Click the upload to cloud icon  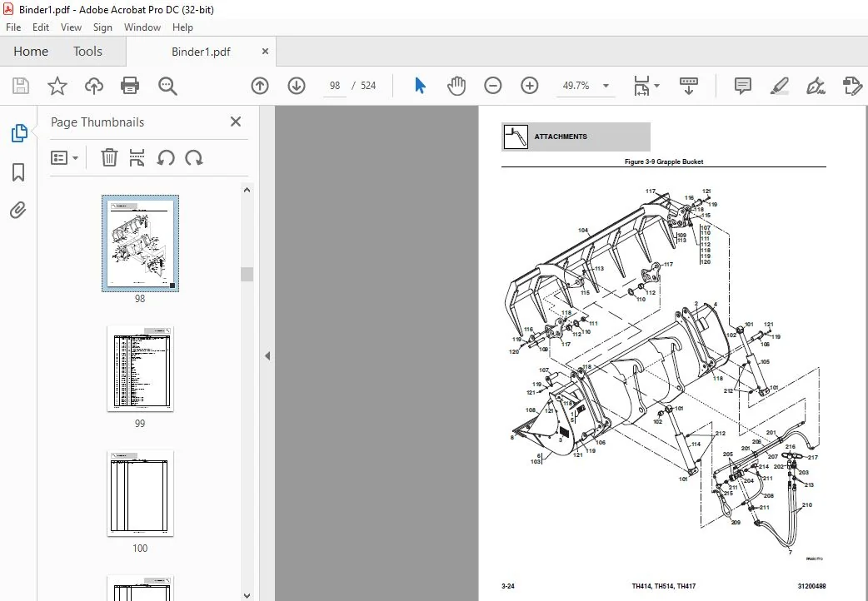94,86
